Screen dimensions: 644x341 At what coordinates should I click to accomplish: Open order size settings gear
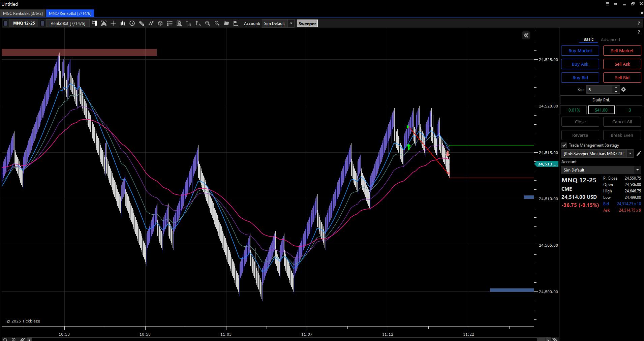623,89
